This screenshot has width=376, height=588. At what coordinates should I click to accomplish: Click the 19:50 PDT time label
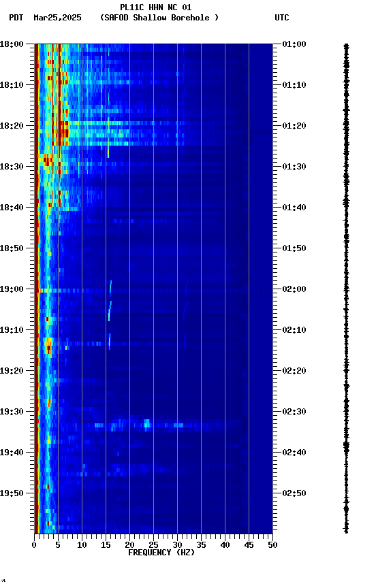click(12, 493)
